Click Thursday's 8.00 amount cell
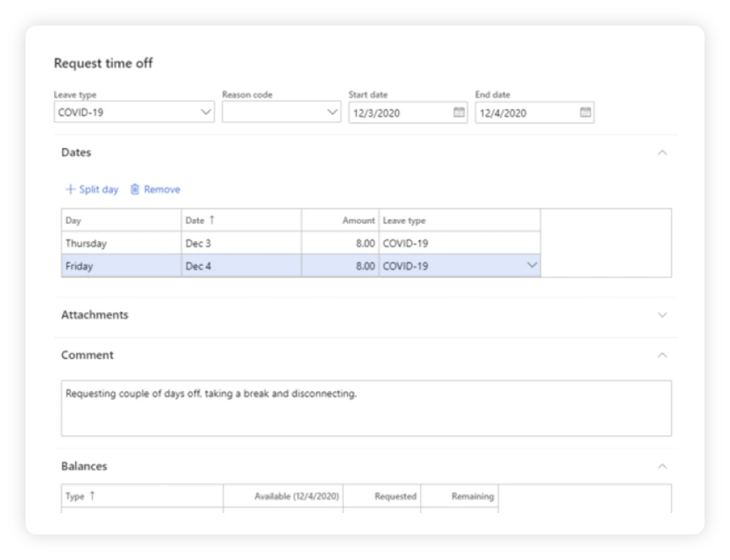Viewport: 730px width, 560px height. click(340, 243)
